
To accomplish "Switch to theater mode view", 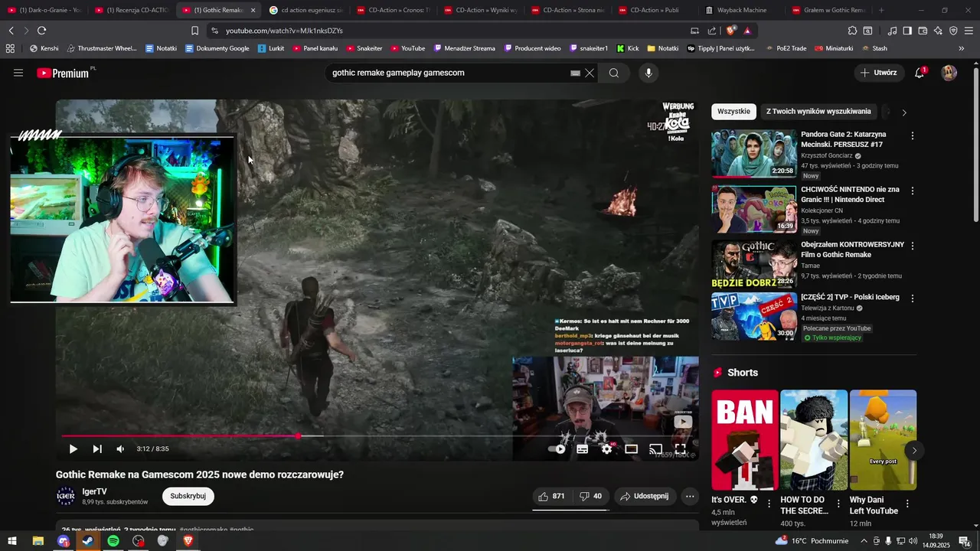I will pyautogui.click(x=632, y=449).
